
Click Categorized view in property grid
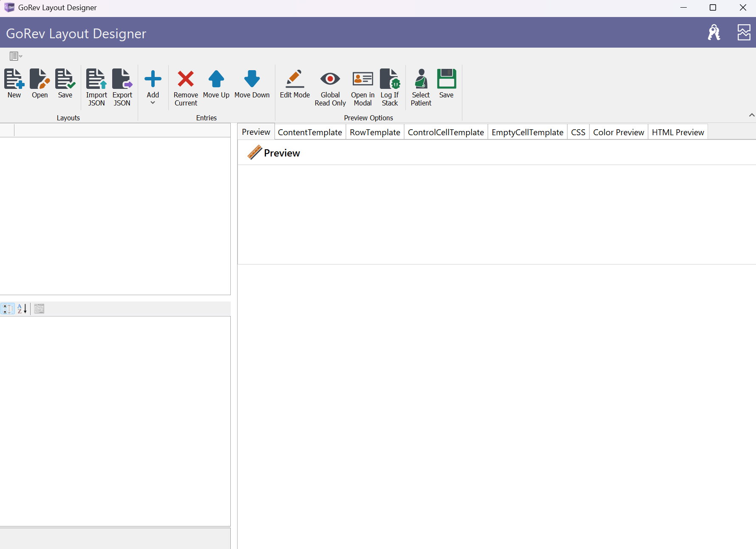point(8,309)
